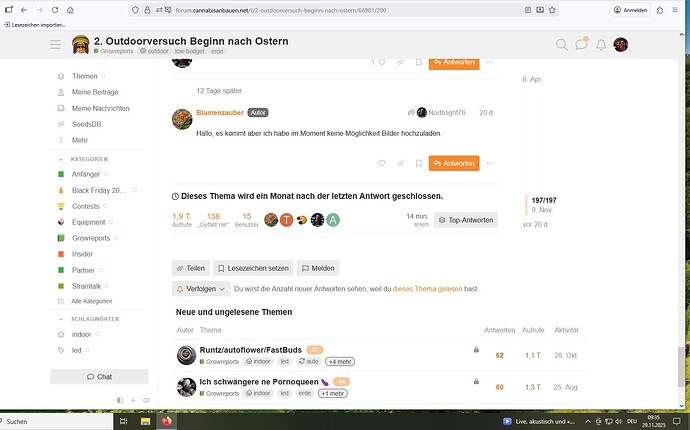Screen dimensions: 690x430
Task: Click the 197/197 timeline position marker
Action: click(544, 200)
